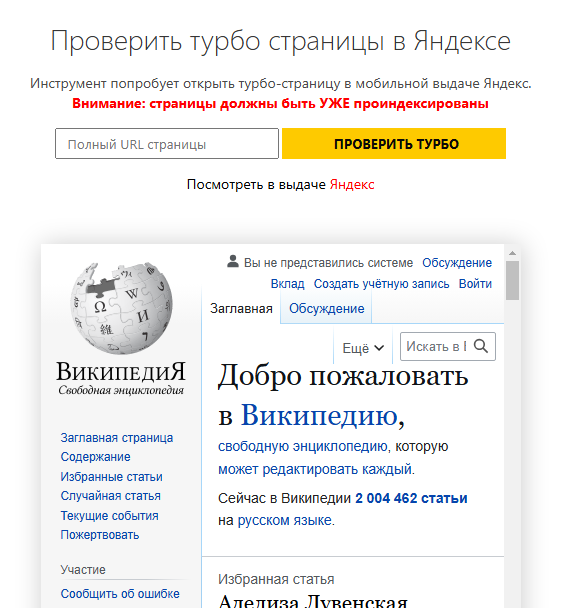Viewport: 580px width, 608px height.
Task: Open Избранные статьи in sidebar
Action: pos(111,477)
